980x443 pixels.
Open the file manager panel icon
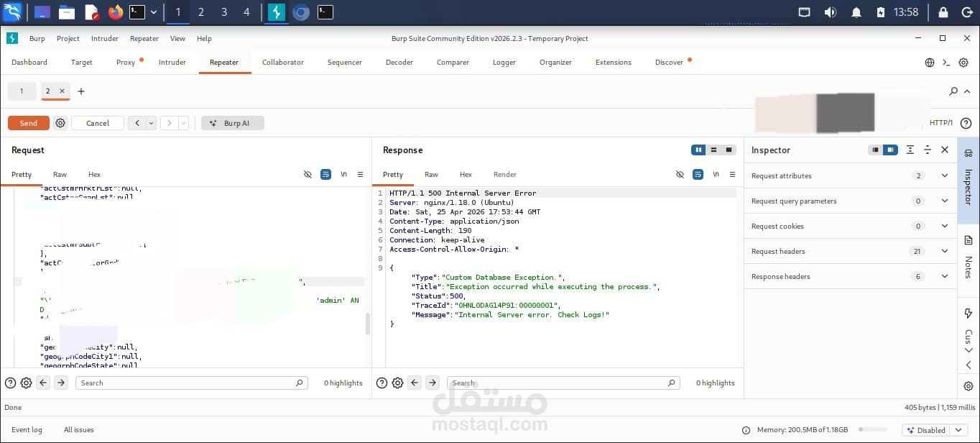point(67,12)
